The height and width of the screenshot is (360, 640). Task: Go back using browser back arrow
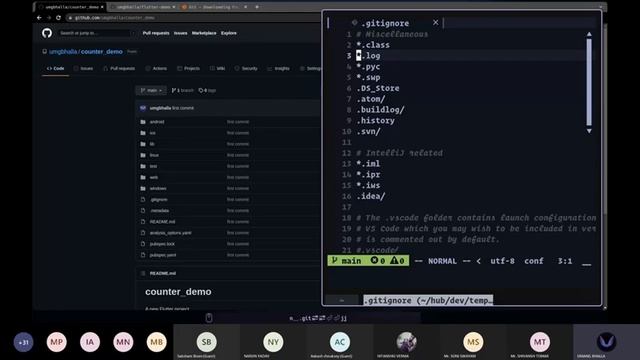(x=39, y=18)
